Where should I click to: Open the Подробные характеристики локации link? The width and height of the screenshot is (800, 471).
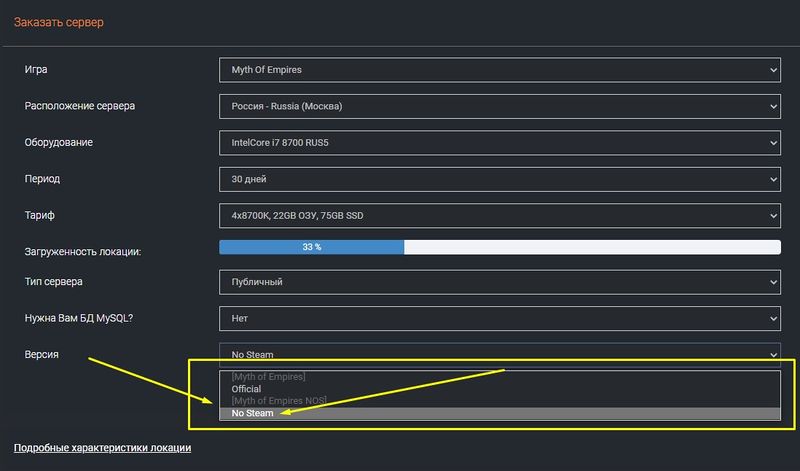pos(102,448)
